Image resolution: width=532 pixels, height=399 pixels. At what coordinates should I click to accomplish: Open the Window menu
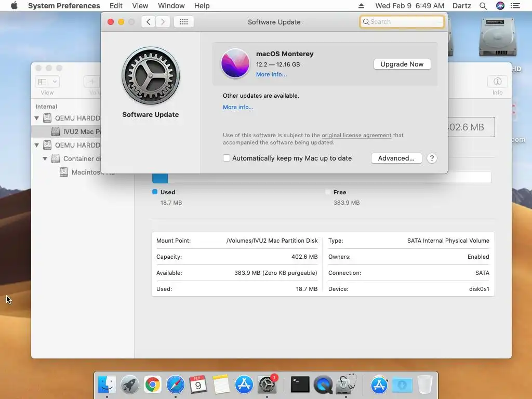pyautogui.click(x=171, y=6)
